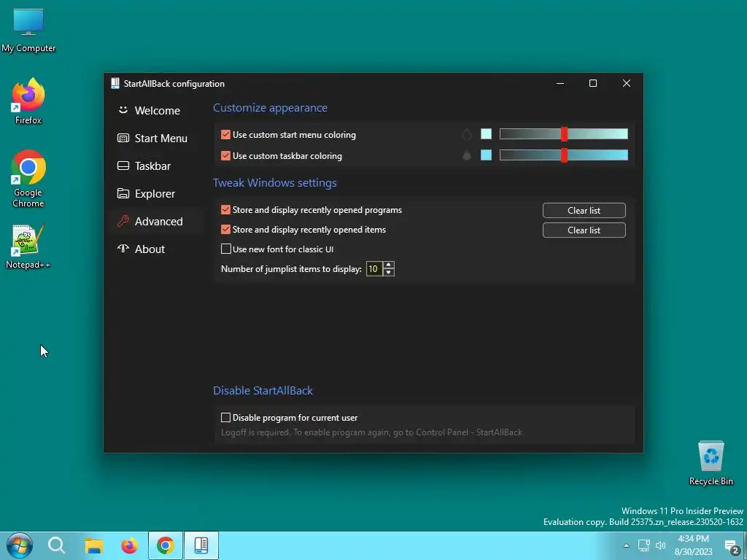Click StartAllBack title bar app icon
The width and height of the screenshot is (747, 560).
(115, 83)
